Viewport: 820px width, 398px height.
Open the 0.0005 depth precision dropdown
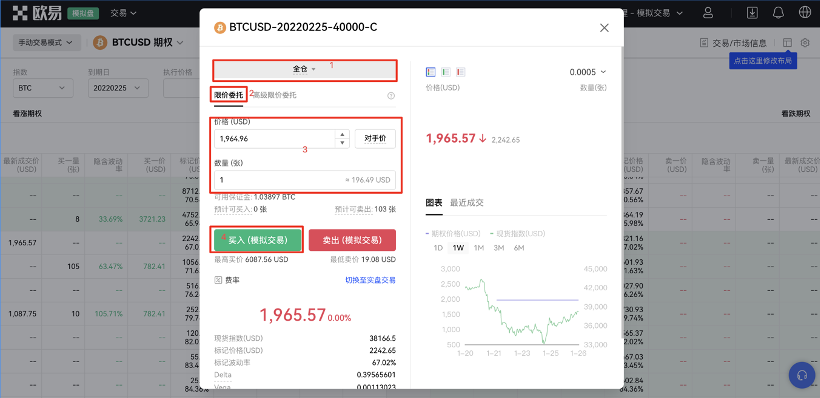point(587,72)
